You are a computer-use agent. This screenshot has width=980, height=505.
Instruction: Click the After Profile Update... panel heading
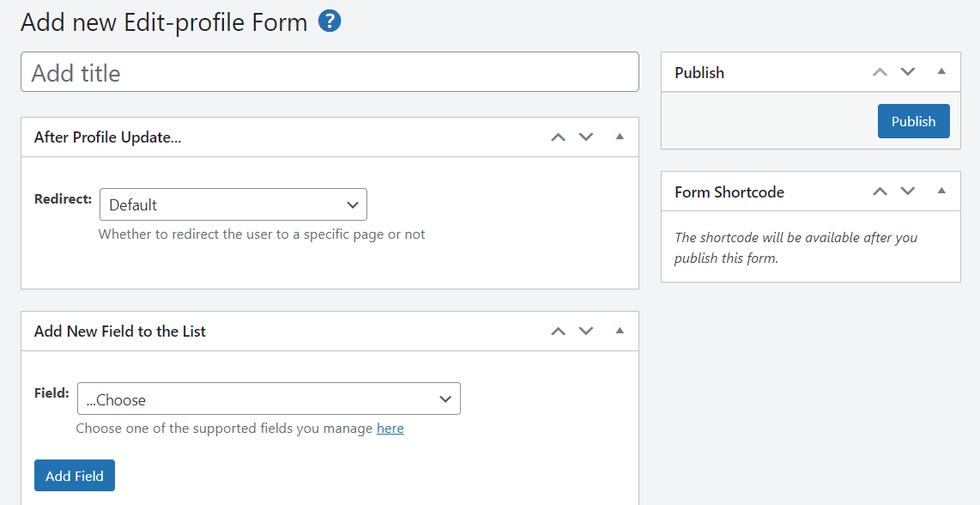tap(107, 137)
